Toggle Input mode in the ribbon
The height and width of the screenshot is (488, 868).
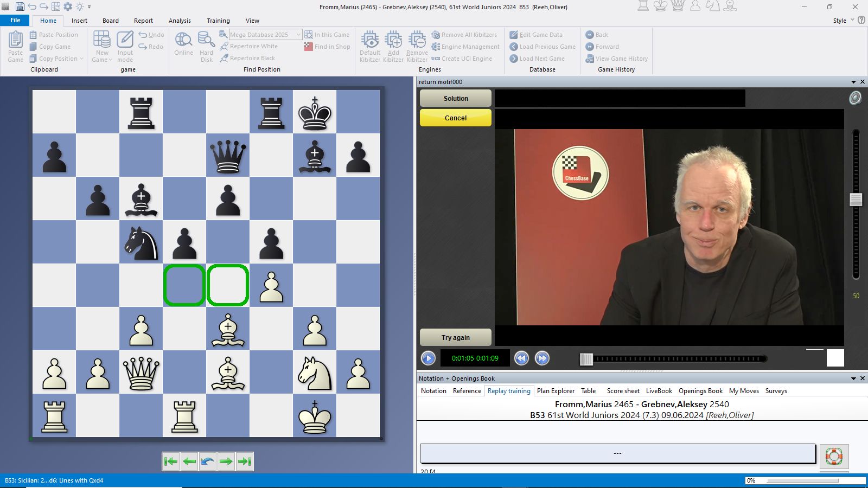click(125, 41)
